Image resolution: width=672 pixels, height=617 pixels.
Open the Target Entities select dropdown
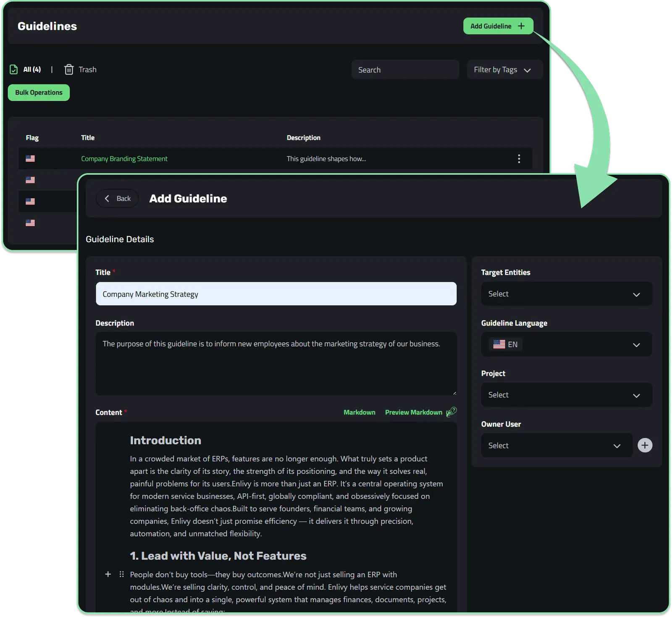pyautogui.click(x=567, y=294)
